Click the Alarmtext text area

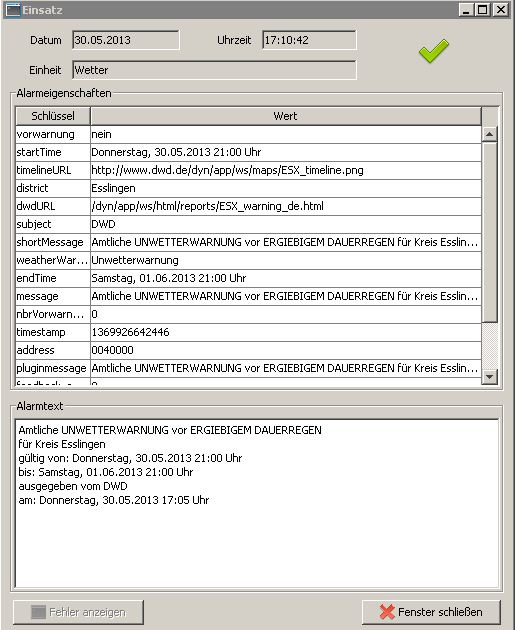257,504
